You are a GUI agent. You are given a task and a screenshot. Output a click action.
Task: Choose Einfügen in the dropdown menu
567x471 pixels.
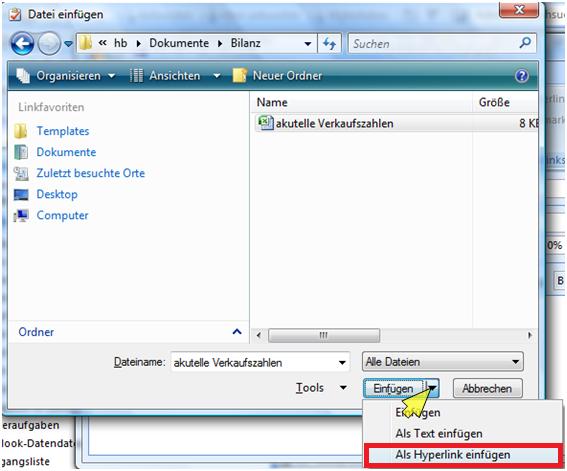462,412
